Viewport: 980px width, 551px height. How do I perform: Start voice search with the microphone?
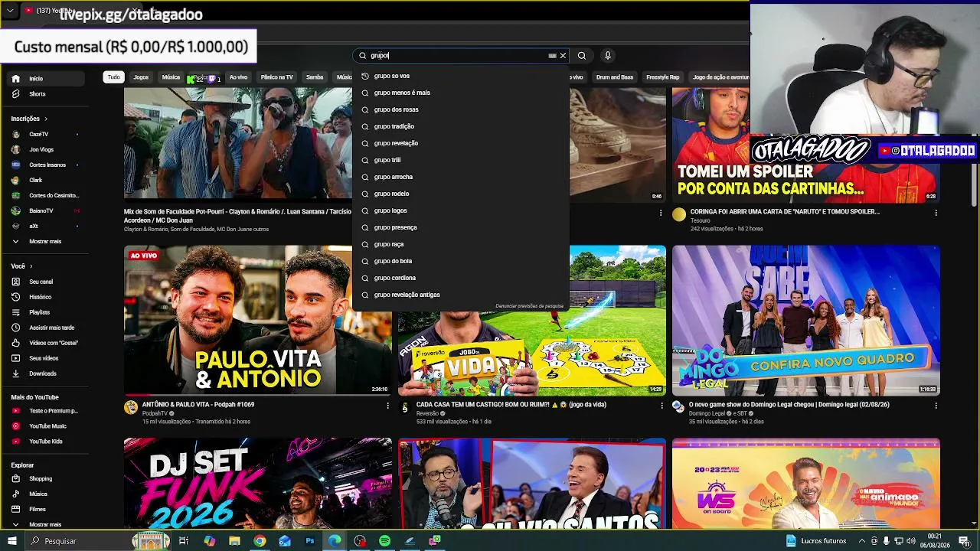click(608, 56)
